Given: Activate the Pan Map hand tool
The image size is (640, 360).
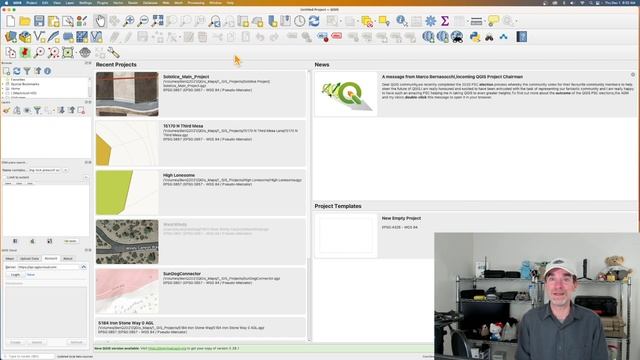Looking at the screenshot, I should [100, 21].
